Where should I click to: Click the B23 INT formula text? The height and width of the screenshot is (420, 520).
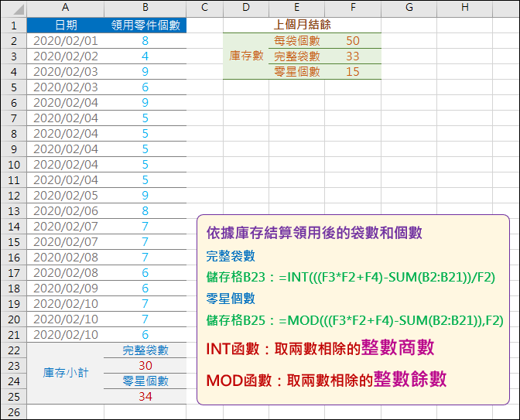pyautogui.click(x=351, y=277)
